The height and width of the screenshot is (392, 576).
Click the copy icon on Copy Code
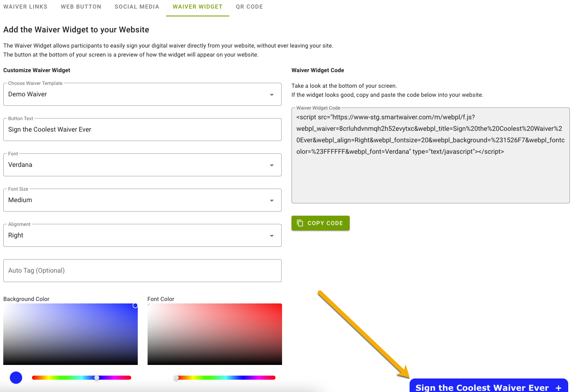coord(300,223)
